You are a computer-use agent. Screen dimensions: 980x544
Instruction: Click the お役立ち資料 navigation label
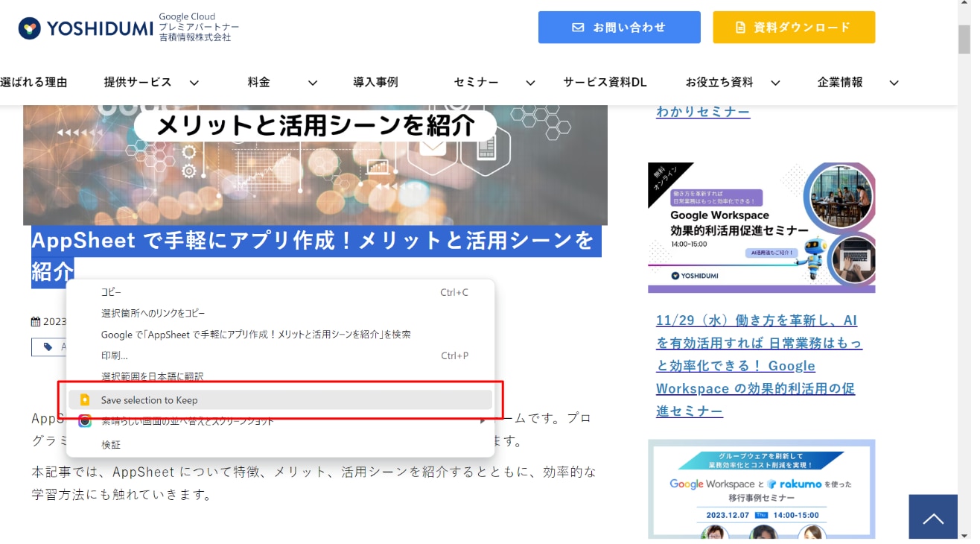click(x=719, y=83)
